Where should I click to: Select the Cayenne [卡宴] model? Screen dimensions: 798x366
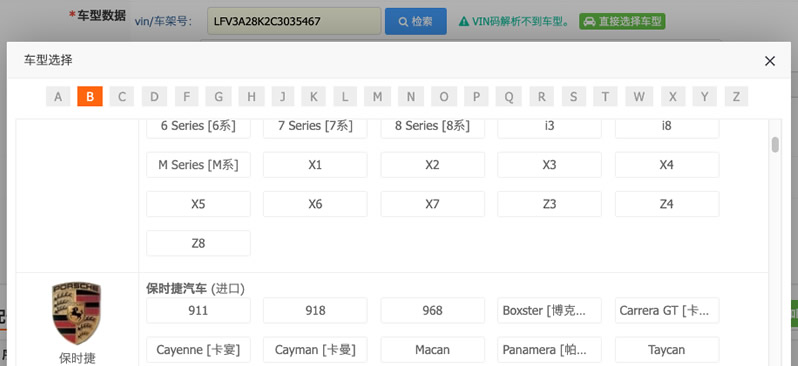pyautogui.click(x=198, y=350)
